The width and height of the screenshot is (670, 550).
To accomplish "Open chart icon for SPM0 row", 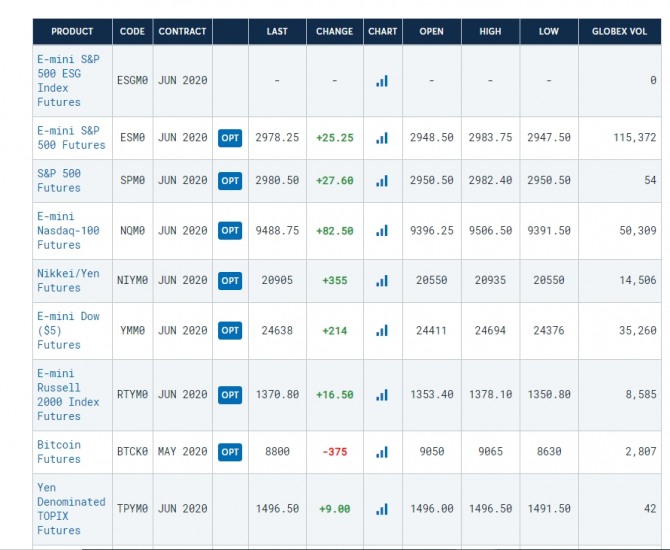I will 382,181.
